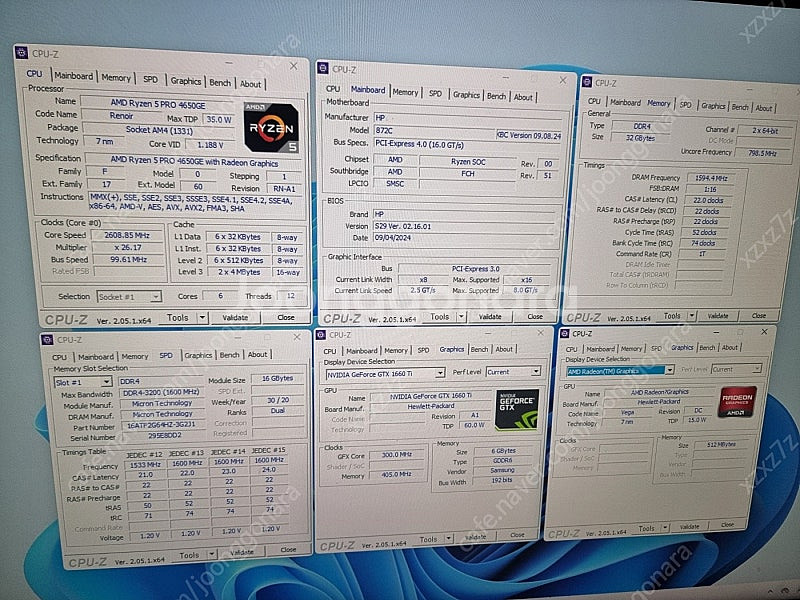Open the Socket #1 Selection dropdown

[129, 296]
